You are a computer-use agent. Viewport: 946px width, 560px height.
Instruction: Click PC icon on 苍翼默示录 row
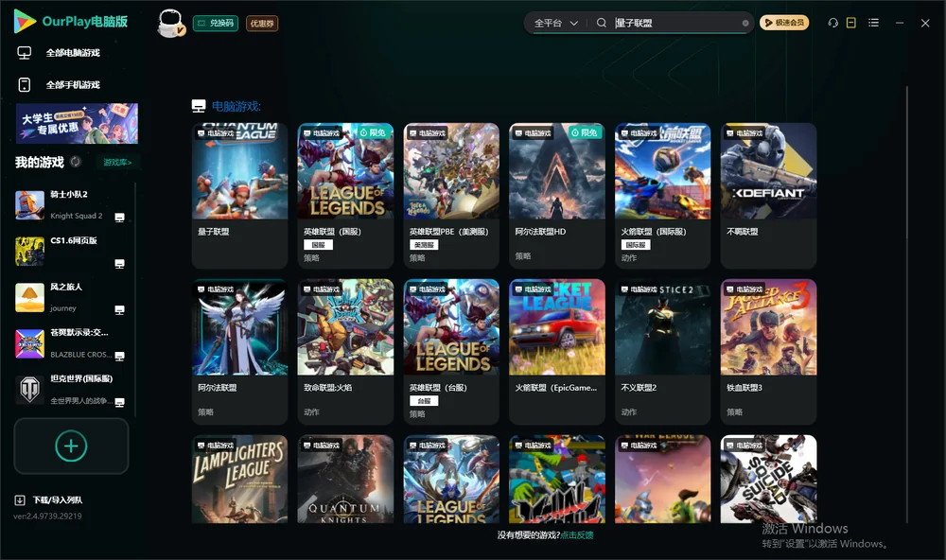(119, 357)
